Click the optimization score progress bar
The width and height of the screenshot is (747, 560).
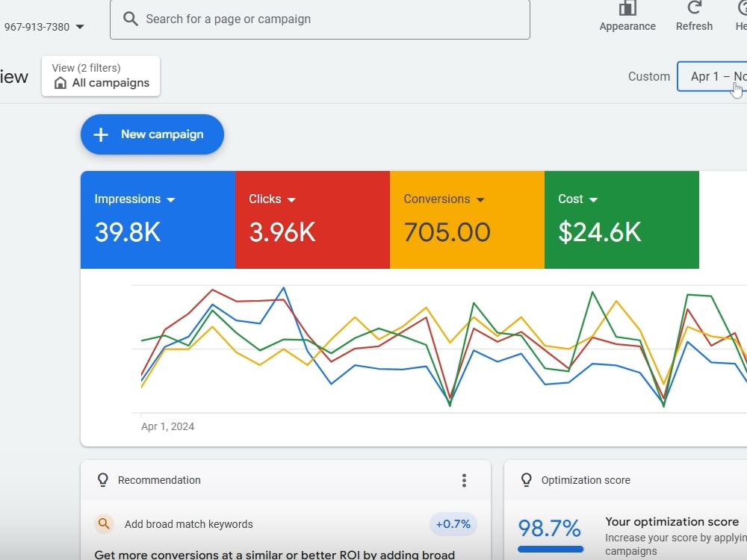(551, 549)
